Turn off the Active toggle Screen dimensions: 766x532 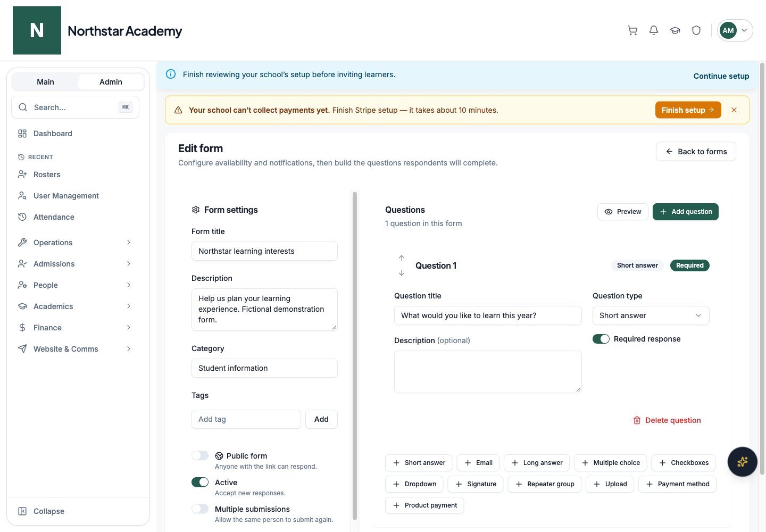pyautogui.click(x=200, y=483)
